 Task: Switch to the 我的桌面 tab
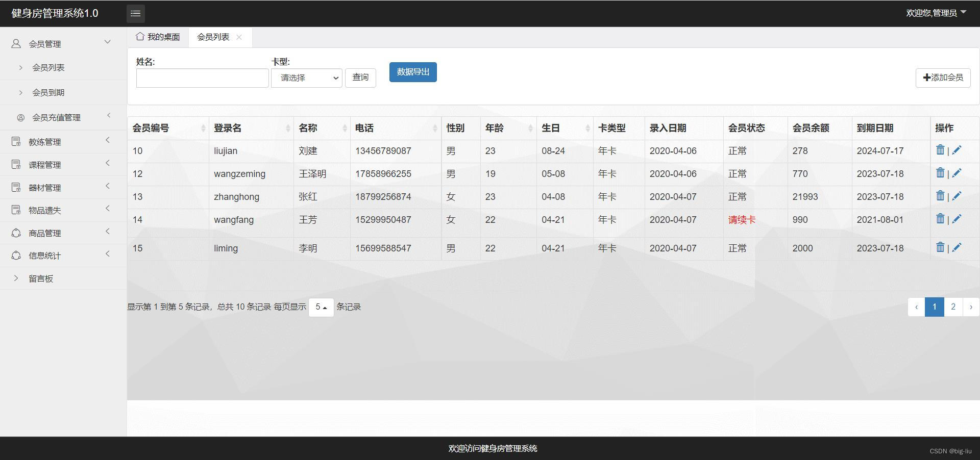(158, 37)
